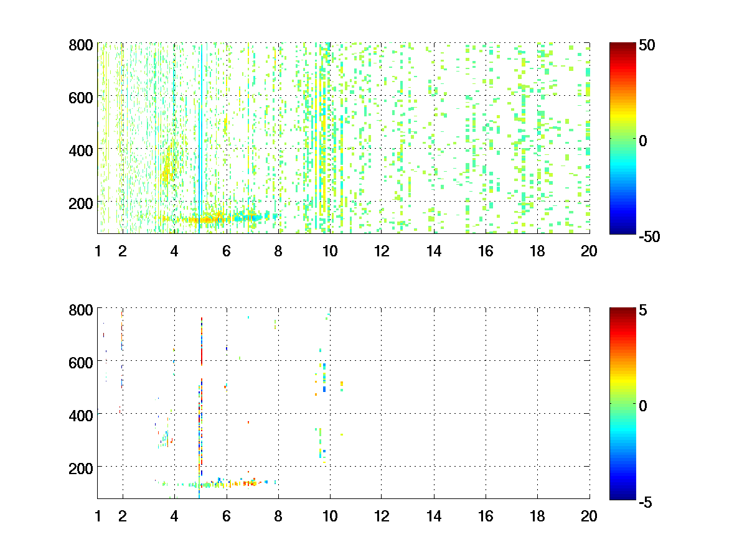Click x-axis tick 1 under bottom plot

click(x=98, y=516)
